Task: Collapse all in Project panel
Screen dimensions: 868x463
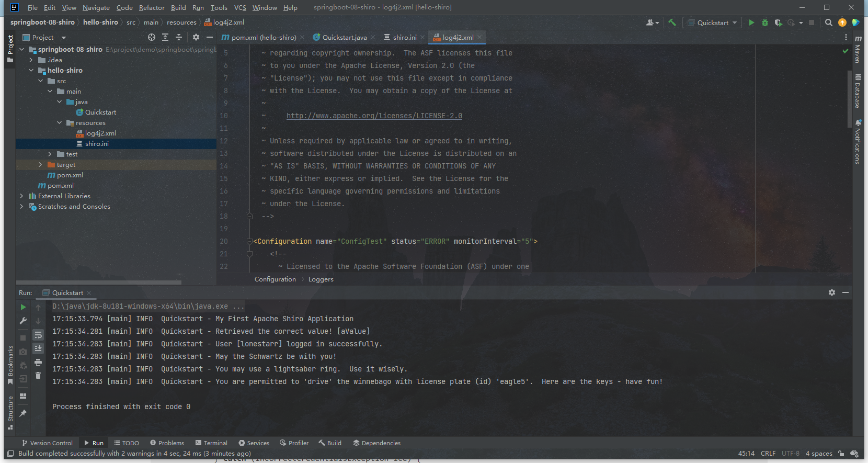Action: pyautogui.click(x=179, y=37)
